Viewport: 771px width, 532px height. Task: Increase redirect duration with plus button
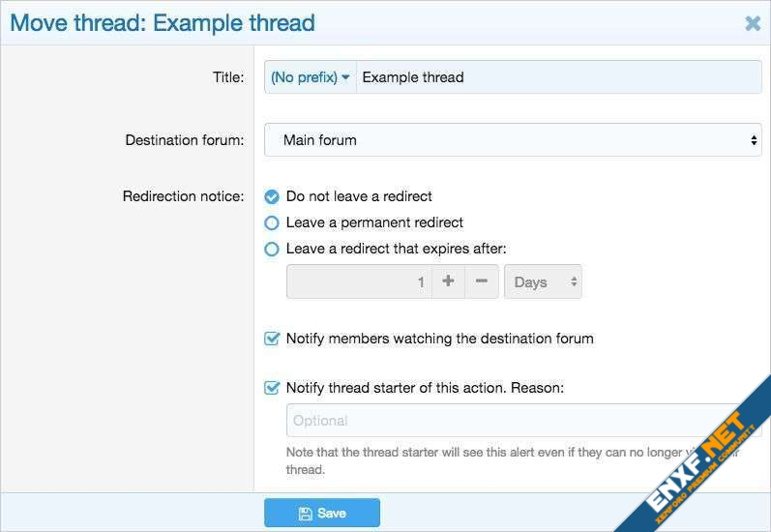point(448,281)
